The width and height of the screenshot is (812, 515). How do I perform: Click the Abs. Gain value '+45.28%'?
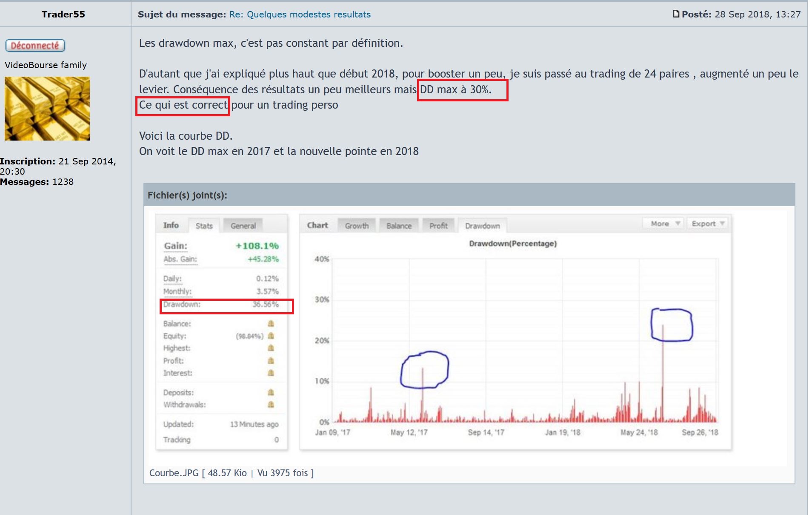click(263, 259)
